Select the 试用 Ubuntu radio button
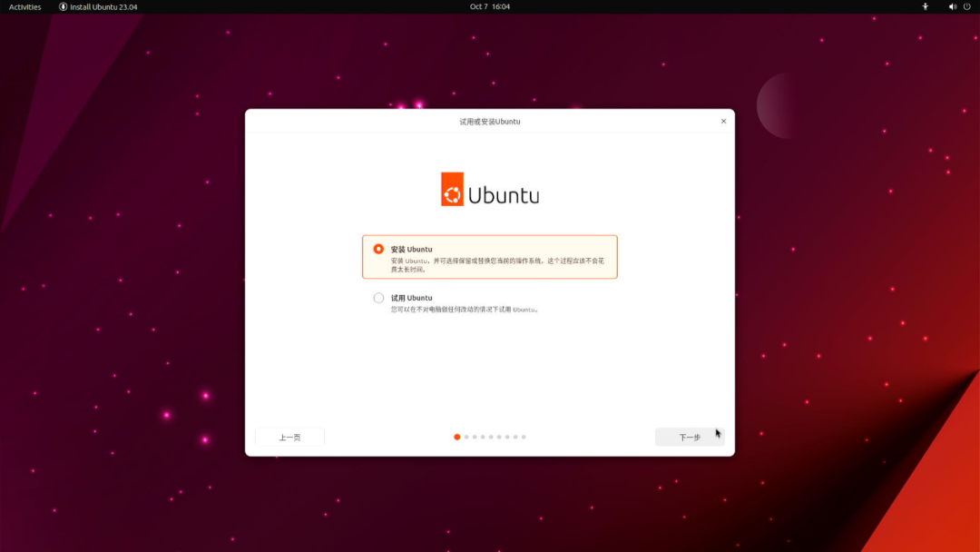 click(x=378, y=298)
